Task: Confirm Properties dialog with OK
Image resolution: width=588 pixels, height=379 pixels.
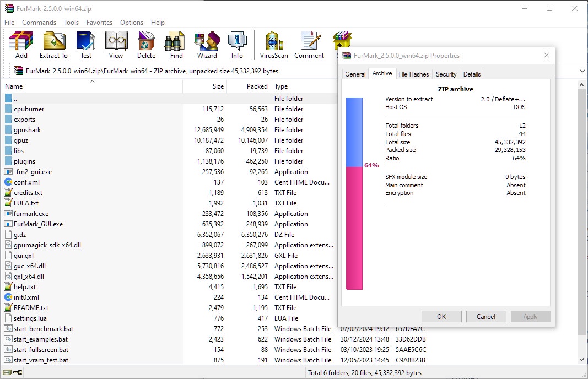Action: [441, 317]
